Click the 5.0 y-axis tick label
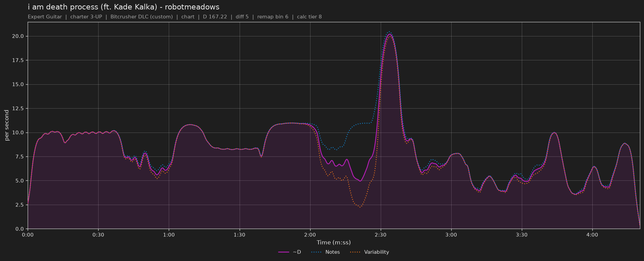Image resolution: width=644 pixels, height=261 pixels. [19, 181]
